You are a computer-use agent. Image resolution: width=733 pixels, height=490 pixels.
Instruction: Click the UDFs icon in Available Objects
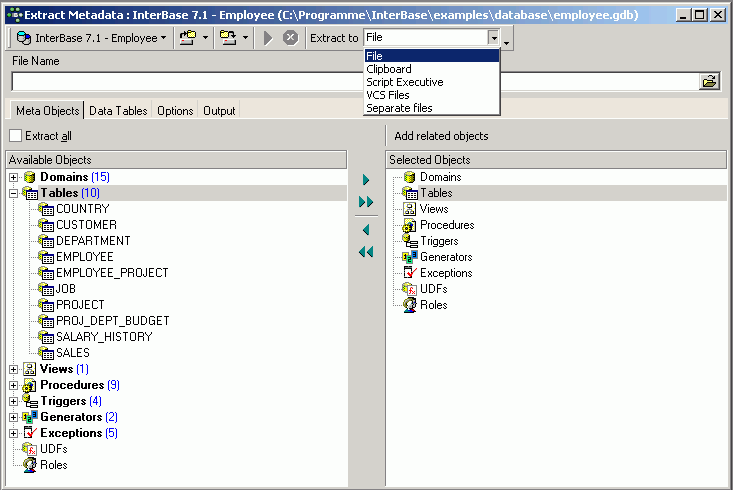pyautogui.click(x=29, y=449)
